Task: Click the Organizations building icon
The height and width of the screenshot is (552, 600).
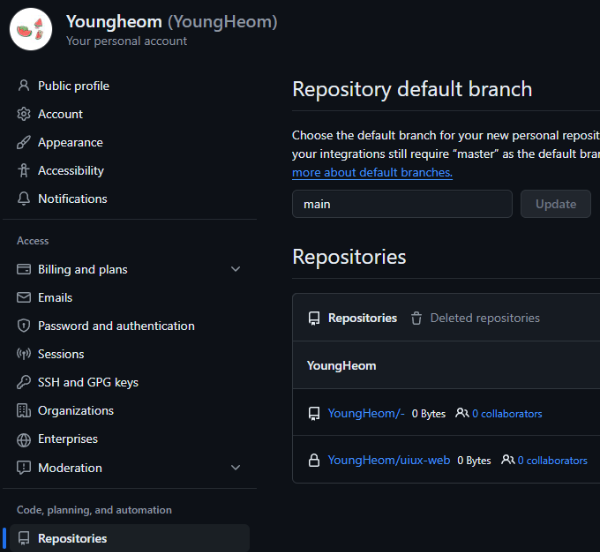Action: pos(24,411)
